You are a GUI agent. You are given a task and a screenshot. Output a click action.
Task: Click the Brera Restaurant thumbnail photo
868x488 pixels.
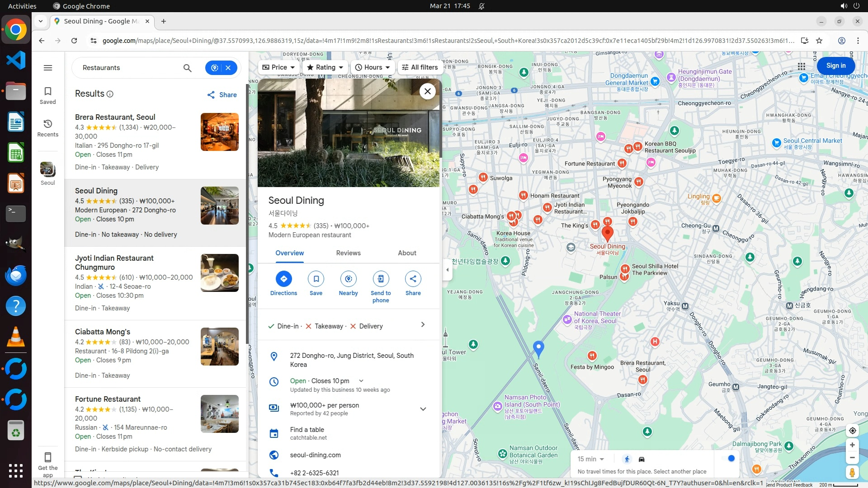pyautogui.click(x=219, y=132)
